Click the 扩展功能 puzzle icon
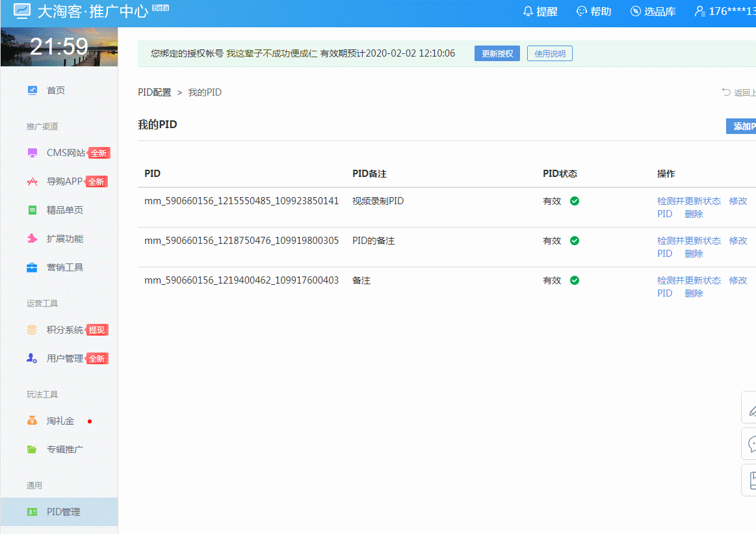The image size is (756, 534). [33, 239]
